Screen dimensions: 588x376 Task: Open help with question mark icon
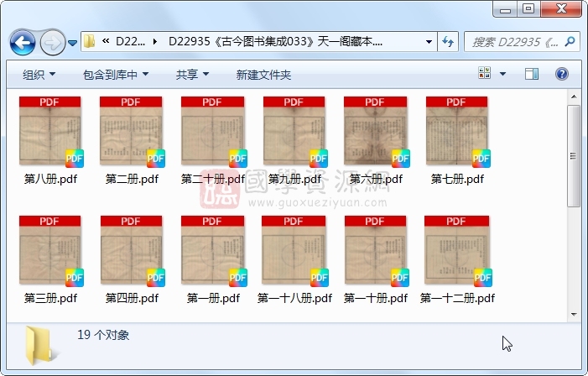tap(562, 74)
